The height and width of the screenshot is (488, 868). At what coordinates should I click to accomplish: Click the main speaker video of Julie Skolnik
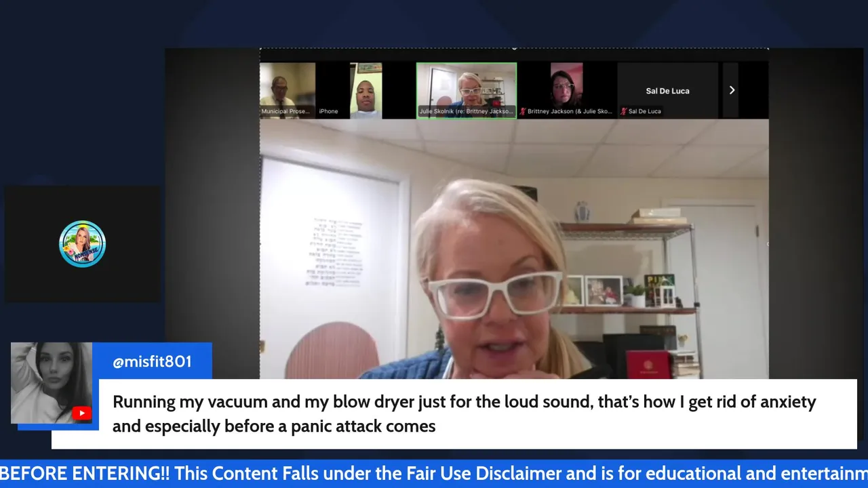[x=514, y=249]
